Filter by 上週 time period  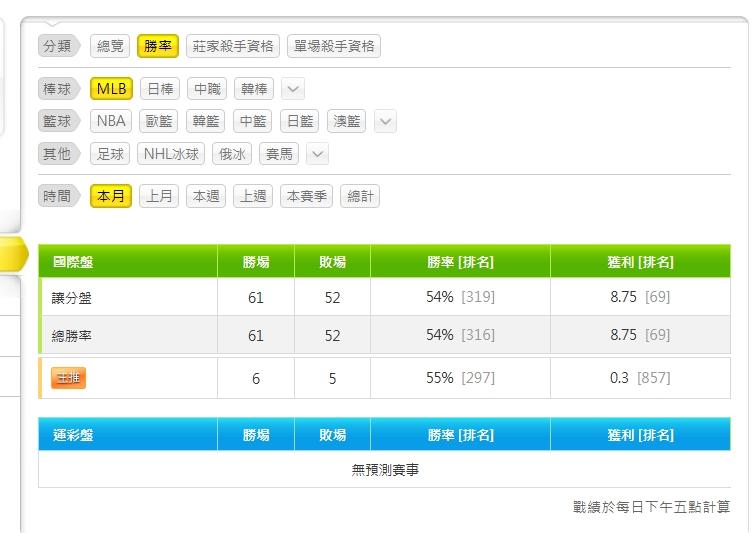253,196
